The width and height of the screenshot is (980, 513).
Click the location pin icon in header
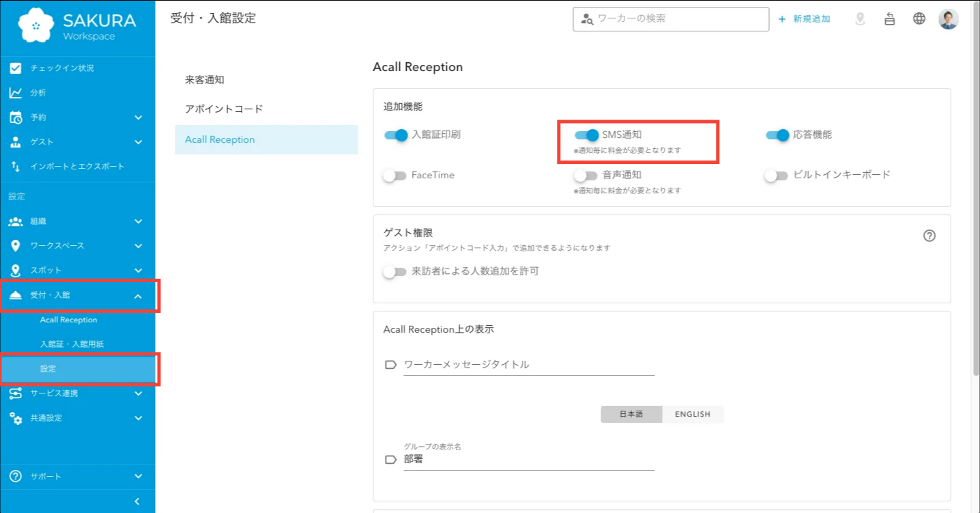(x=860, y=19)
